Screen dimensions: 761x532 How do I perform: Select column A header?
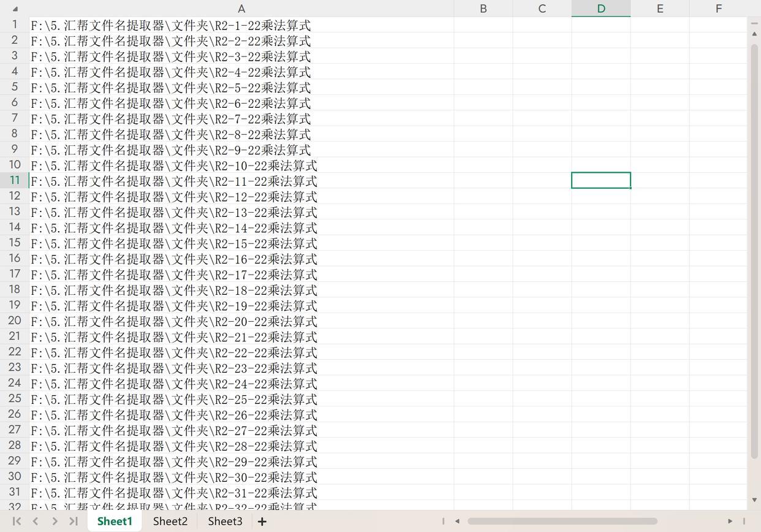click(x=241, y=9)
